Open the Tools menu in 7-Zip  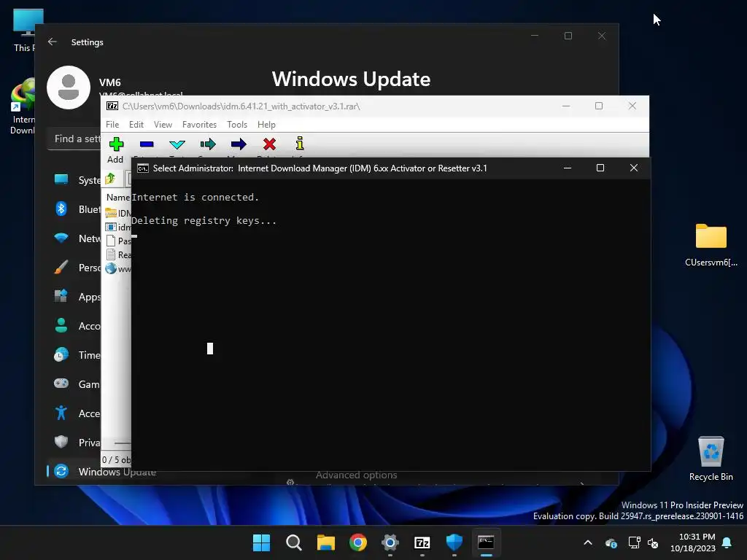click(x=237, y=124)
